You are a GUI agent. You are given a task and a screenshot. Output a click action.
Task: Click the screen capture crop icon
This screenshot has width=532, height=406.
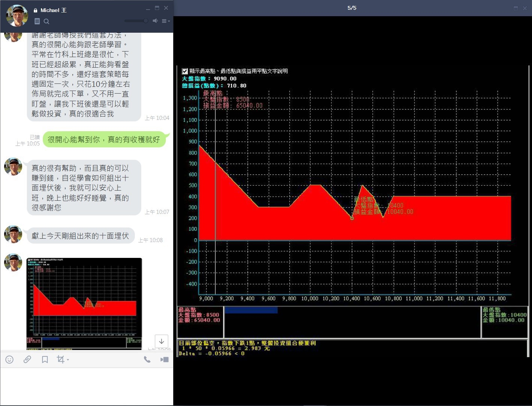(x=60, y=359)
